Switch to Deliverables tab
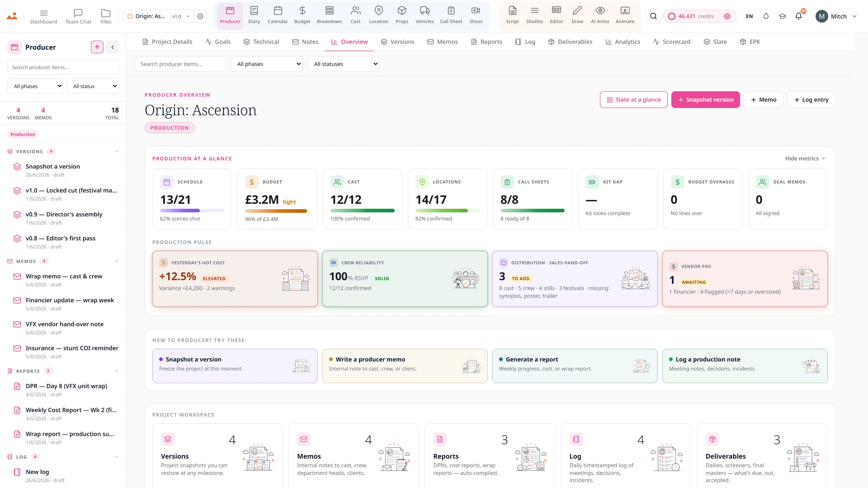This screenshot has height=488, width=868. 570,42
